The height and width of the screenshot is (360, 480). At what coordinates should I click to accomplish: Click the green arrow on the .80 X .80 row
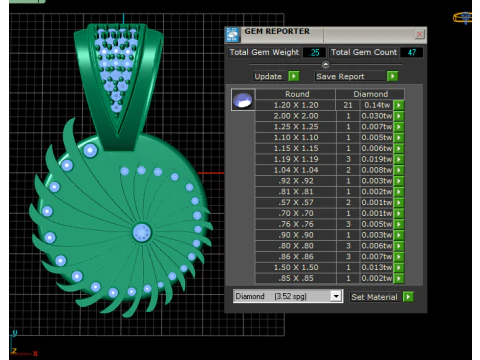pyautogui.click(x=399, y=246)
